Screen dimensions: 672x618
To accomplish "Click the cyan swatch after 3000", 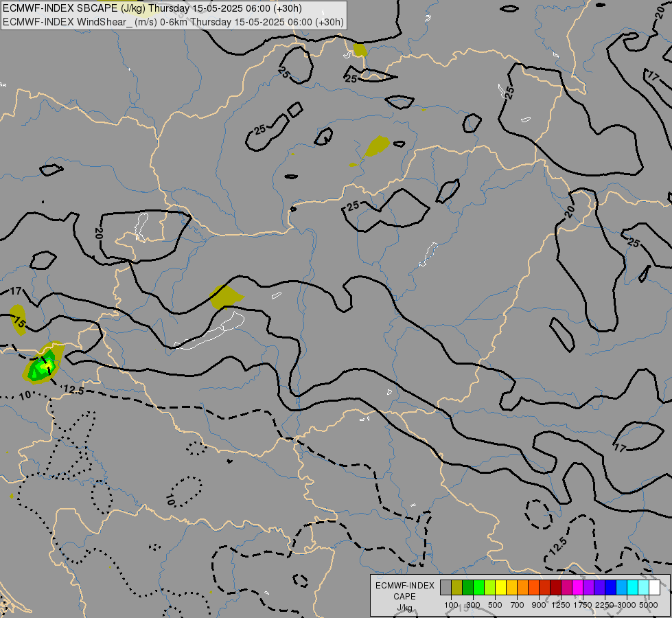I will pyautogui.click(x=633, y=587).
